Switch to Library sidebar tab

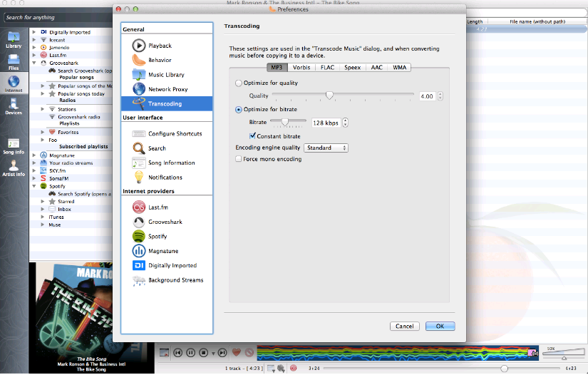point(14,40)
